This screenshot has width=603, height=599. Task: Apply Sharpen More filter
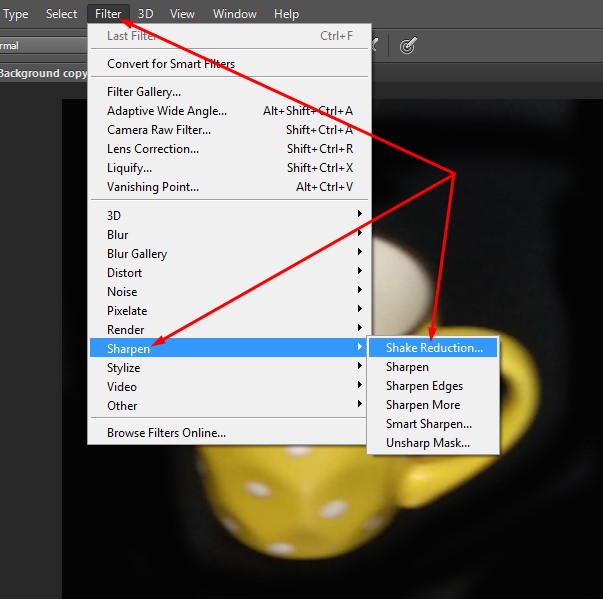[x=433, y=404]
